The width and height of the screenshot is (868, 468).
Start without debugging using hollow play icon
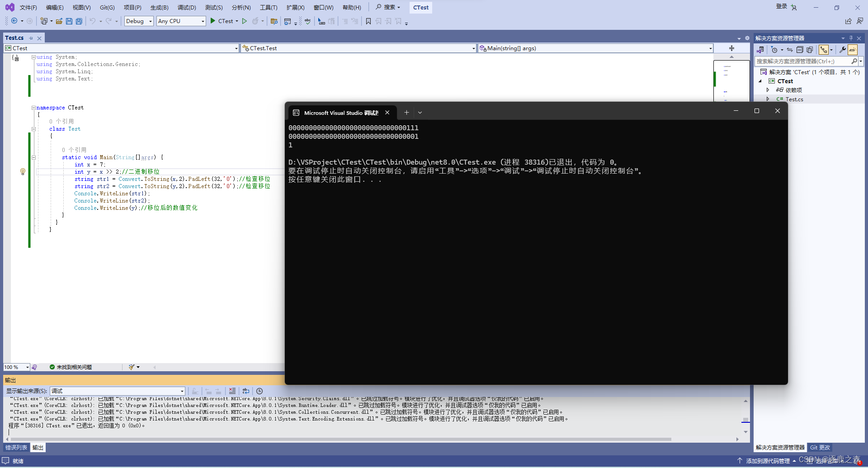245,21
